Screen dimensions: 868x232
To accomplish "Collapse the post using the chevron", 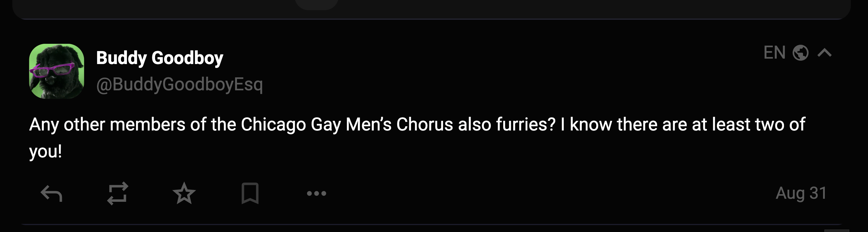I will click(824, 53).
